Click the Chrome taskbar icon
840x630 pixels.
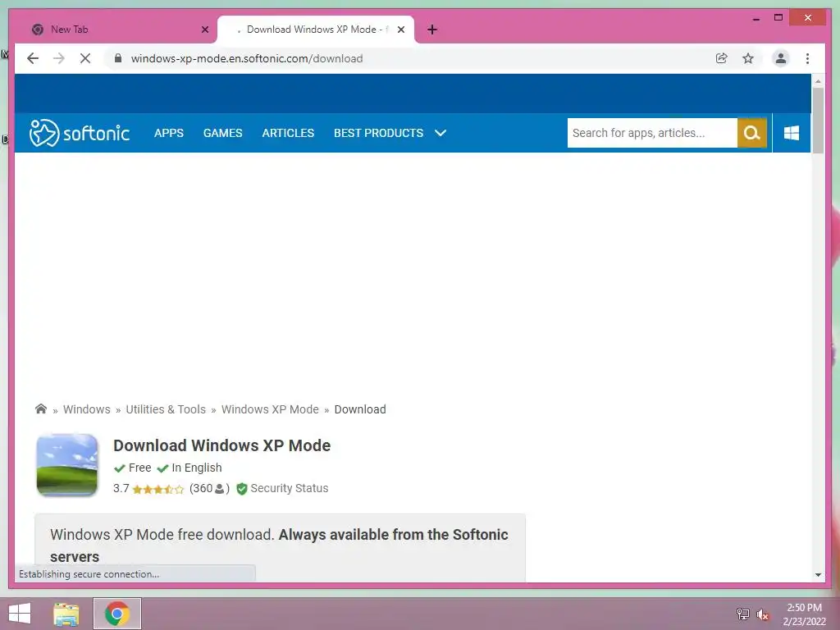[x=117, y=614]
